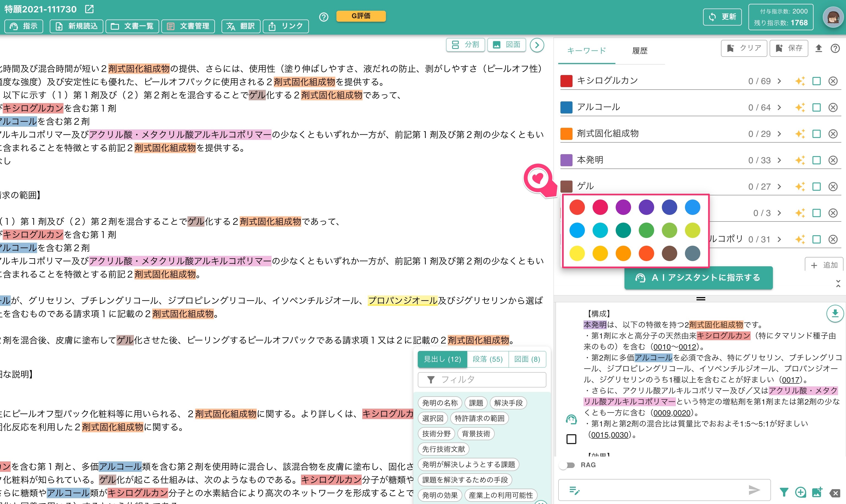Remove the アルコール keyword
Image resolution: width=846 pixels, height=504 pixels.
(x=833, y=108)
